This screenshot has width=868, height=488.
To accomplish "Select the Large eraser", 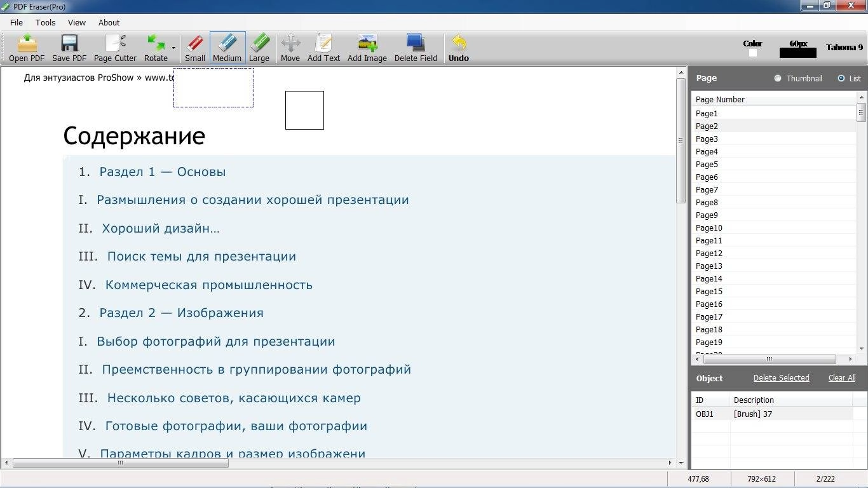I will [x=259, y=48].
